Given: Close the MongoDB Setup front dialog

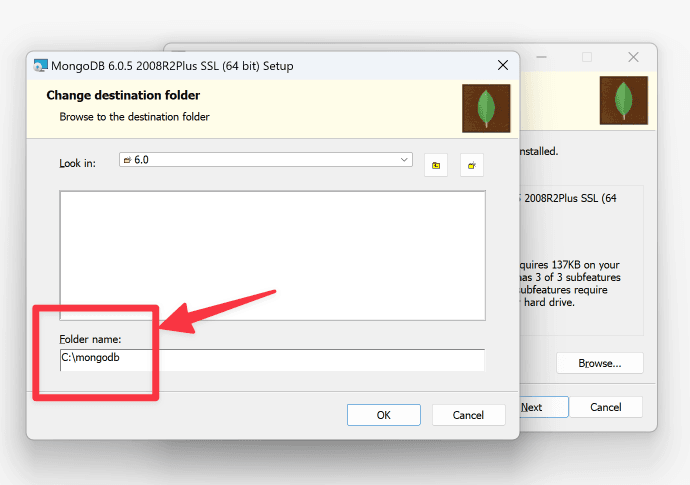Looking at the screenshot, I should [503, 66].
